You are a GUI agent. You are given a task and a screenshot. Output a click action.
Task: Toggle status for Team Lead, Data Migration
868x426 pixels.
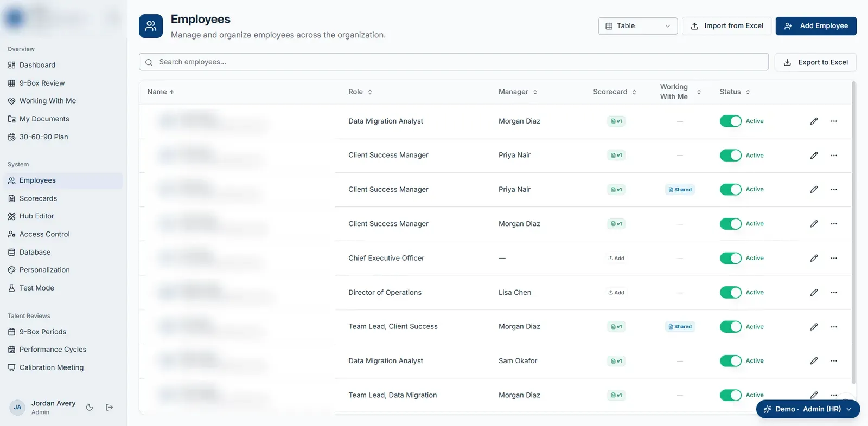coord(731,395)
